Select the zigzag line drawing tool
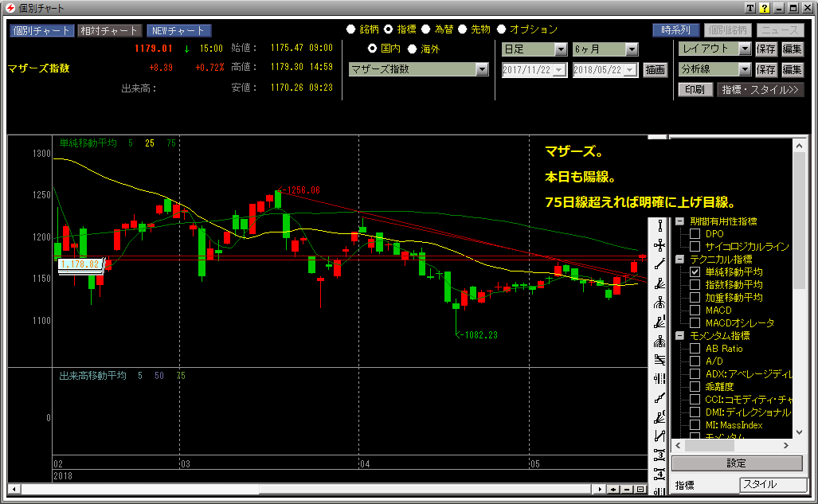The image size is (818, 504). [659, 436]
